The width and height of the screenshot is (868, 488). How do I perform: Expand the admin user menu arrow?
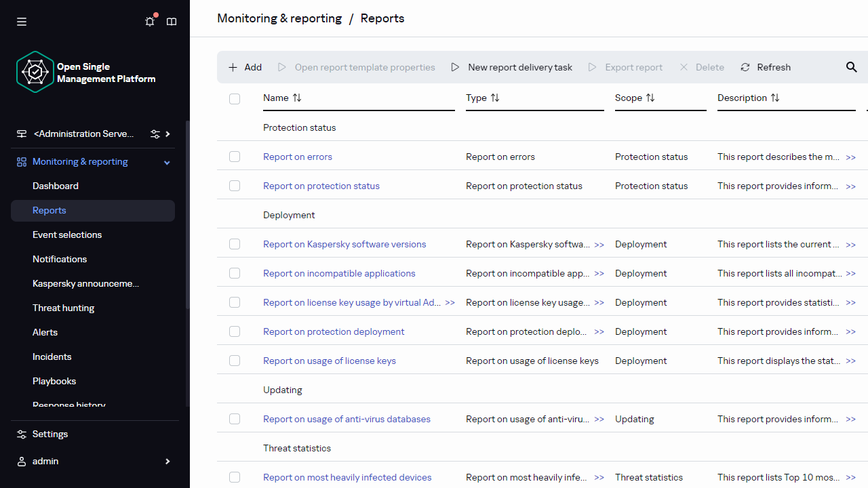tap(167, 462)
